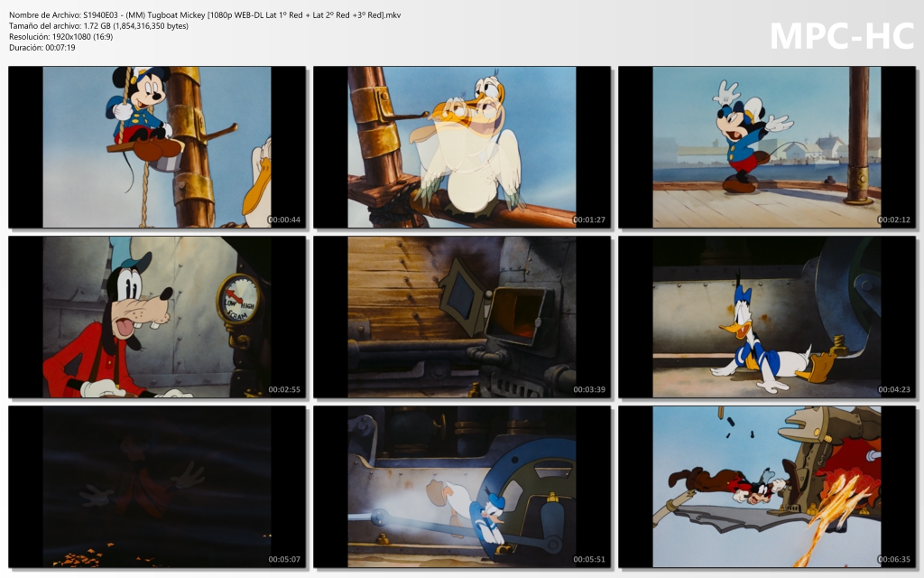Image resolution: width=924 pixels, height=578 pixels.
Task: Click the 00:06:35 timestamp label
Action: (x=894, y=560)
